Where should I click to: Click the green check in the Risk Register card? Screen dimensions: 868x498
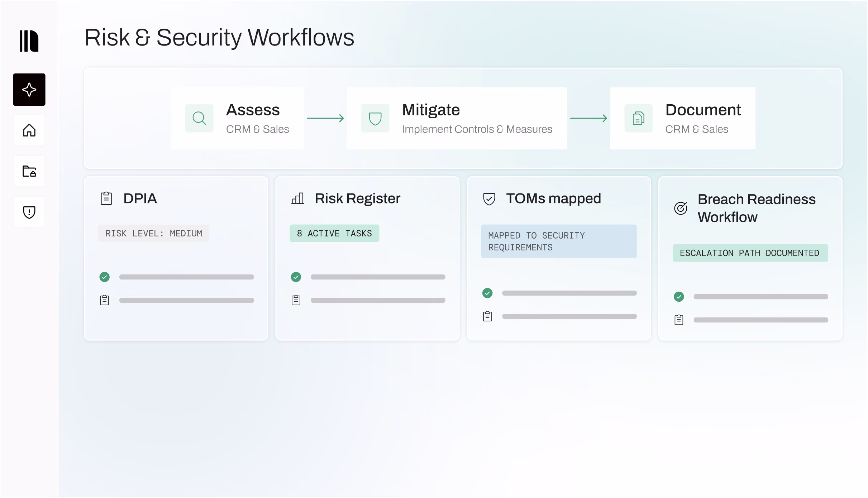coord(296,277)
